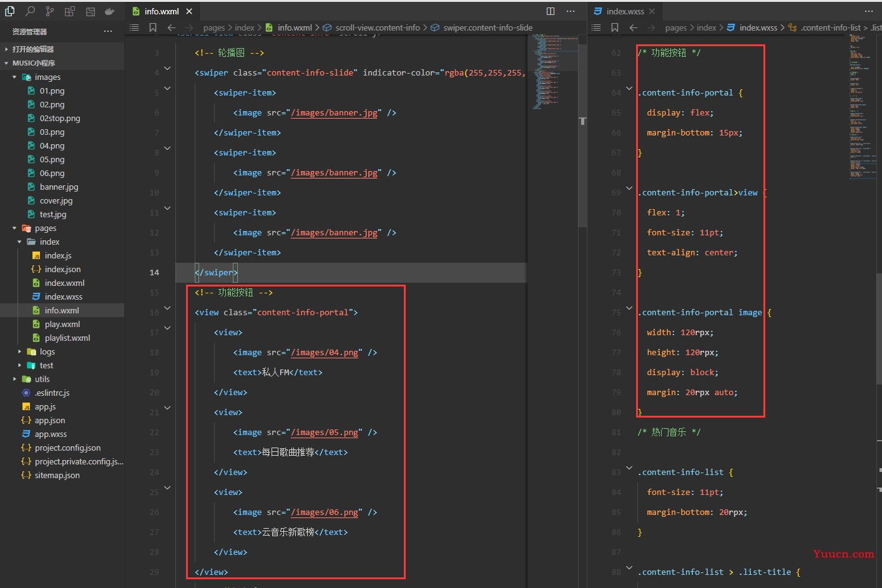Open the Extensions blocks icon

[70, 11]
